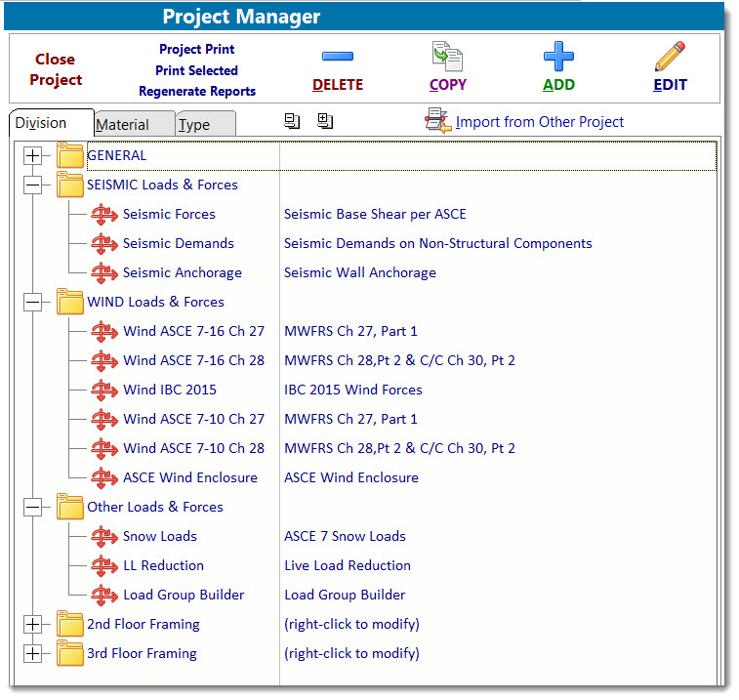Click the red icon beside Snow Loads

(103, 536)
